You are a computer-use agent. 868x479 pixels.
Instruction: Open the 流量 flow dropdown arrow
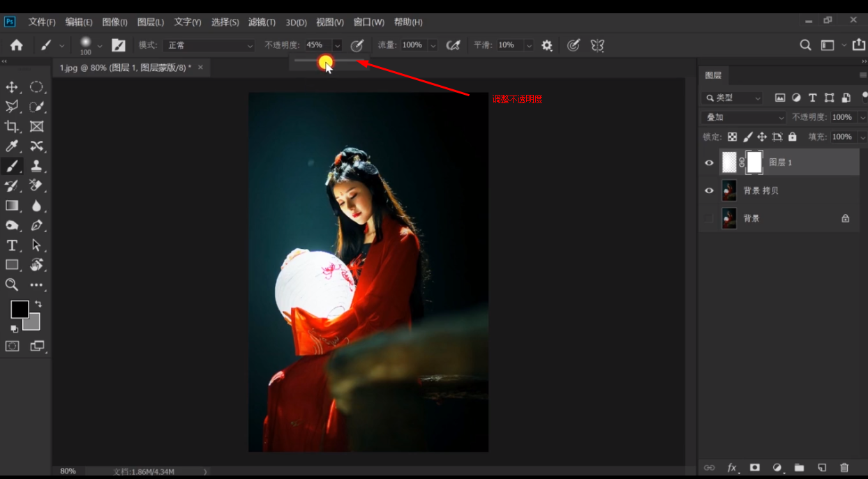coord(433,45)
